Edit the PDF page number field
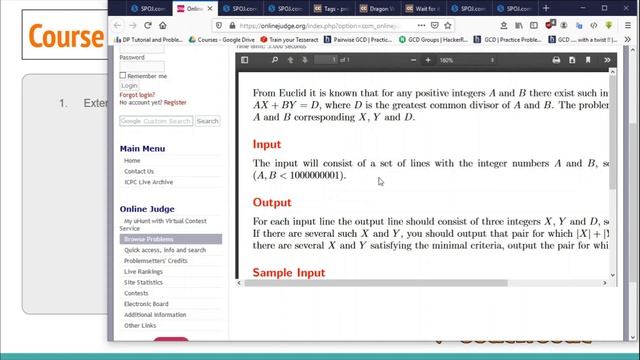Screen dimensions: 640x360 point(326,60)
